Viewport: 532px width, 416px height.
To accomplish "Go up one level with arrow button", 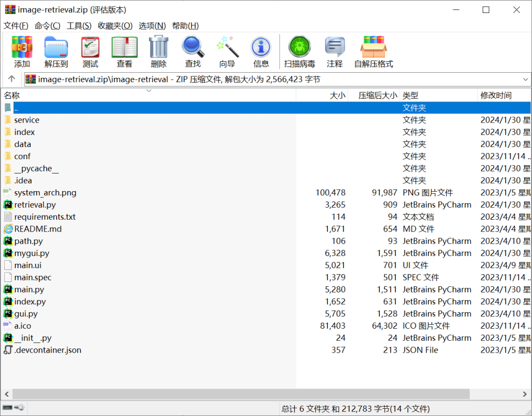I will pyautogui.click(x=11, y=79).
